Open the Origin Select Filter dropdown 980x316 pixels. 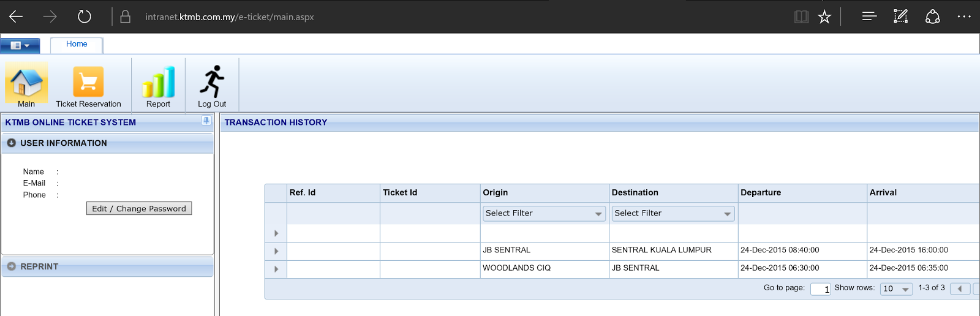pos(543,213)
